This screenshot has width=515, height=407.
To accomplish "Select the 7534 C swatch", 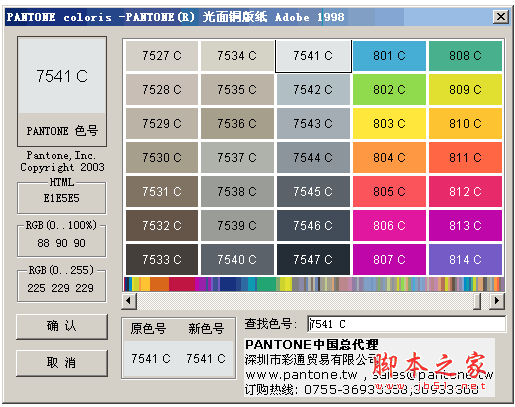I will (237, 56).
